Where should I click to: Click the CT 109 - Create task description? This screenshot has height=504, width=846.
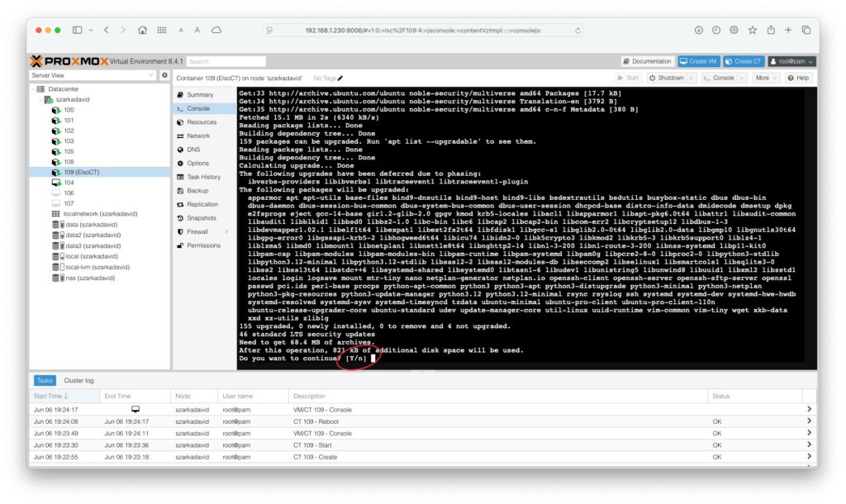pos(315,457)
